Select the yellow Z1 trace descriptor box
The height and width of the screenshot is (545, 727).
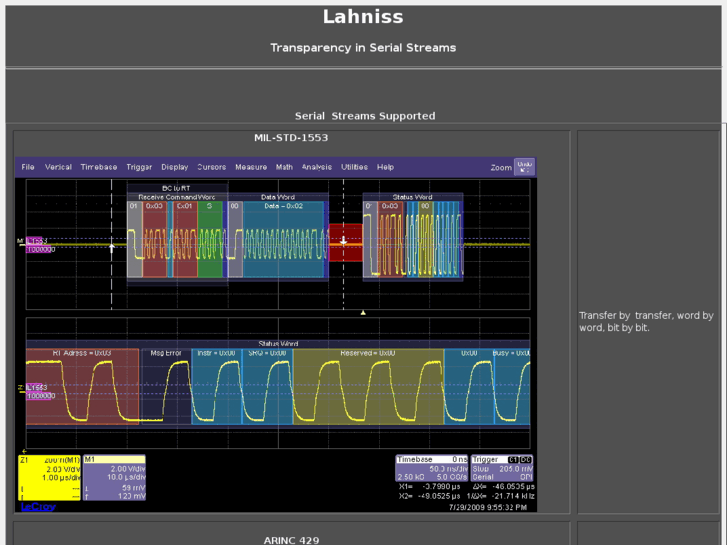[x=49, y=478]
